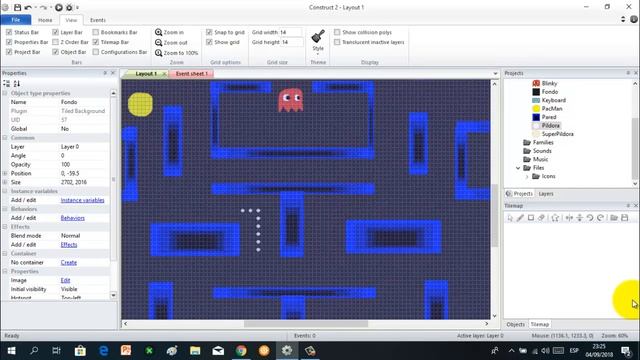Open the Instance variables link
Image resolution: width=640 pixels, height=360 pixels.
[82, 200]
